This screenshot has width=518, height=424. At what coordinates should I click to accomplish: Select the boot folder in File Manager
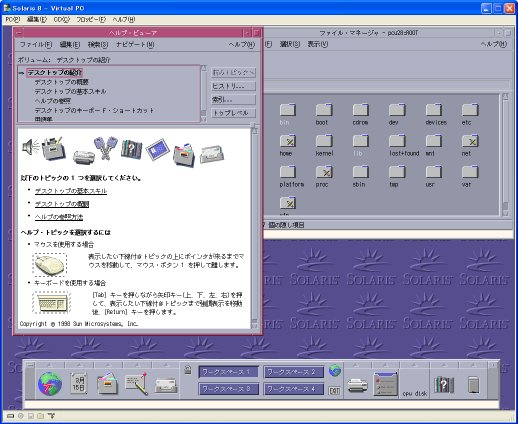point(324,114)
